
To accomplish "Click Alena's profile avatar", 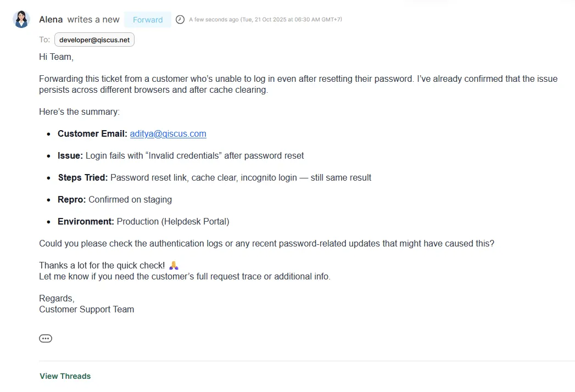I will click(x=21, y=19).
